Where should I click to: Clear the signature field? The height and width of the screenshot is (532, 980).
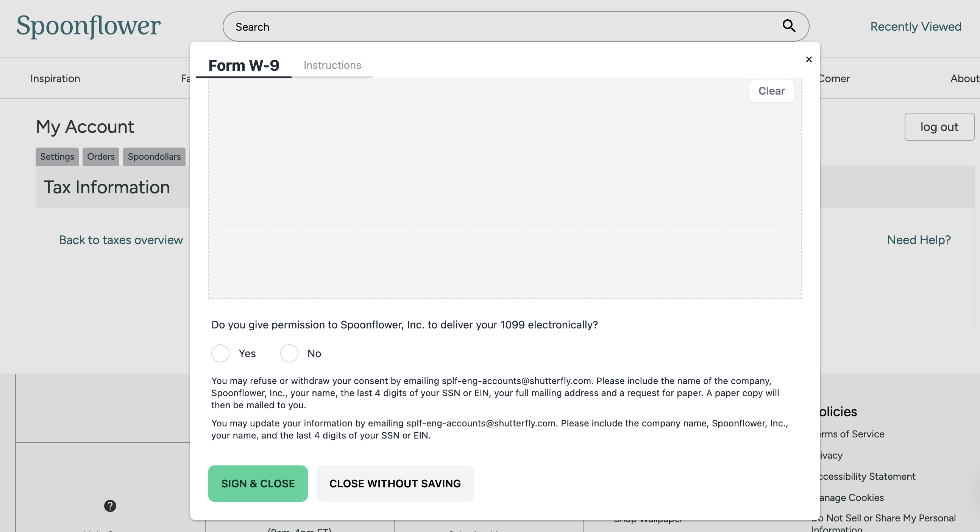[x=771, y=90]
